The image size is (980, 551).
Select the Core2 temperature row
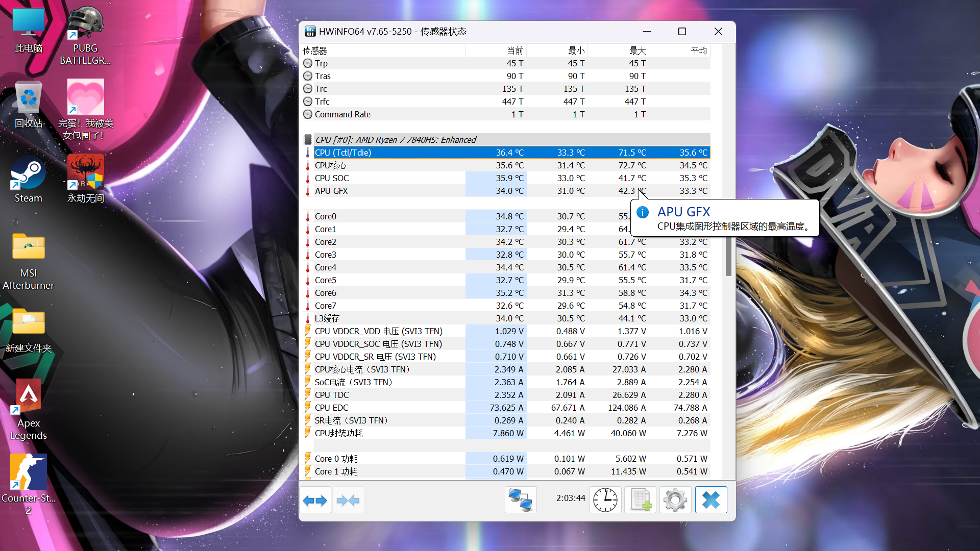(x=506, y=242)
